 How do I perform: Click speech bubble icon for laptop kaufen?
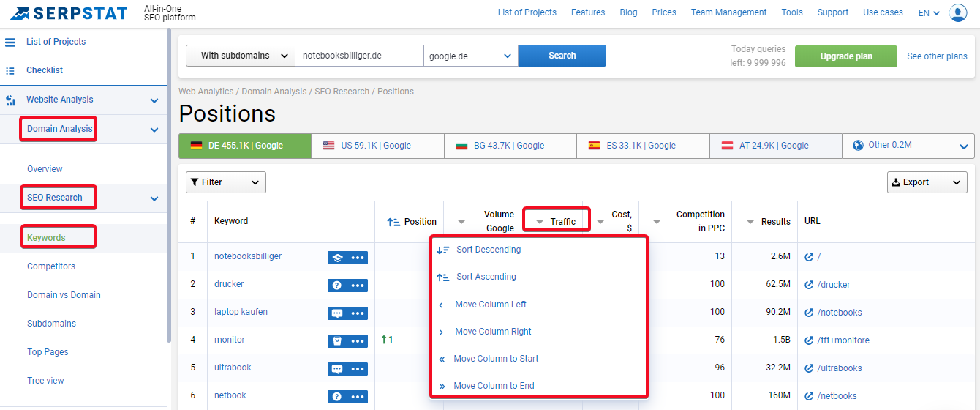(337, 313)
